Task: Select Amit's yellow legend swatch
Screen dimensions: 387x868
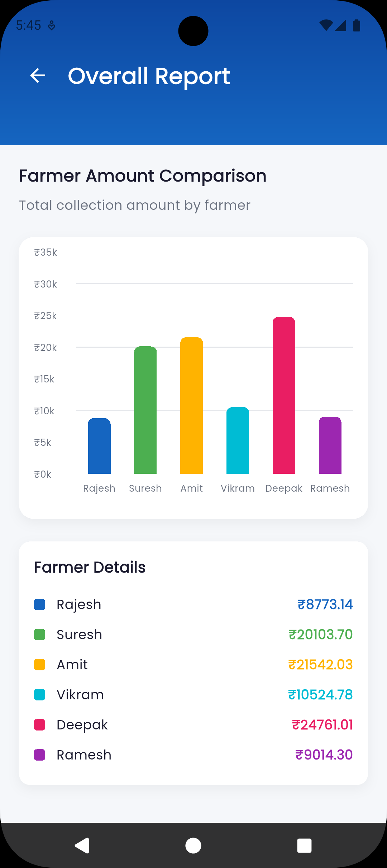Action: click(x=39, y=664)
